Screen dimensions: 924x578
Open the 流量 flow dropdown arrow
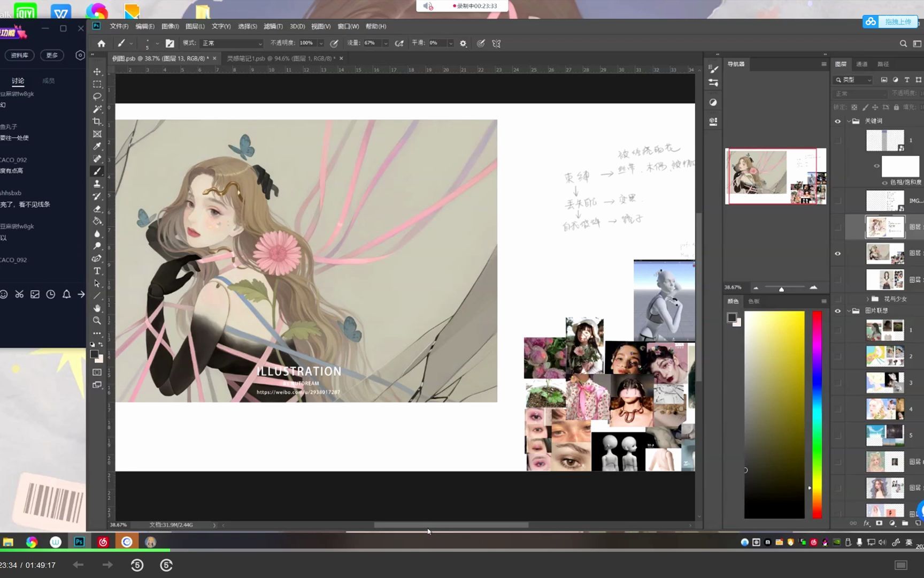click(385, 43)
